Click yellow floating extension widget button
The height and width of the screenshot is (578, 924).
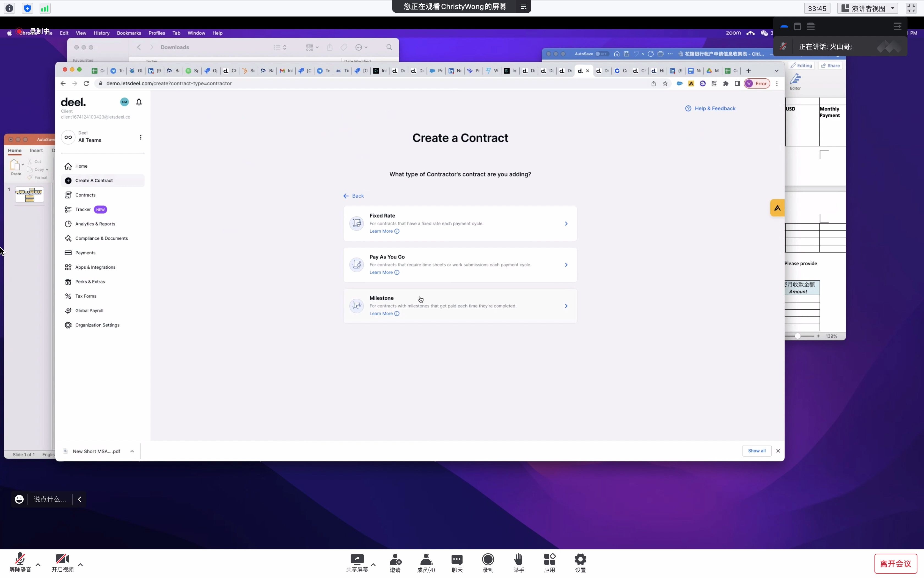(x=777, y=208)
